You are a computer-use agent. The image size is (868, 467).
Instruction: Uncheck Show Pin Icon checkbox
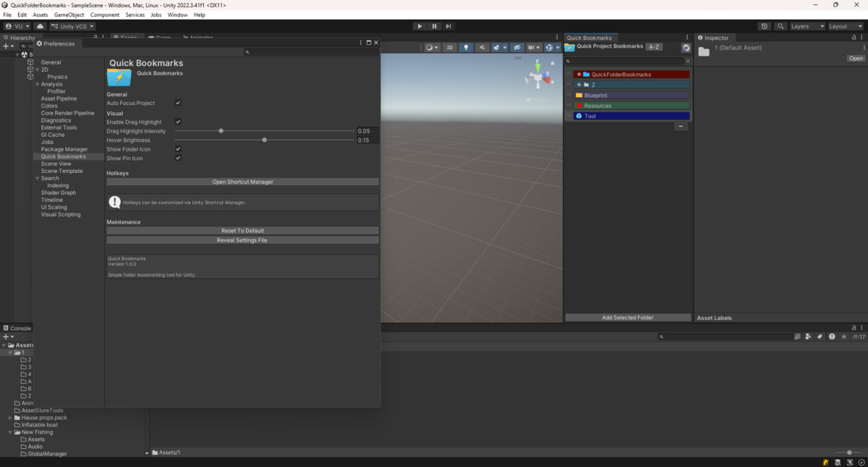pos(178,158)
